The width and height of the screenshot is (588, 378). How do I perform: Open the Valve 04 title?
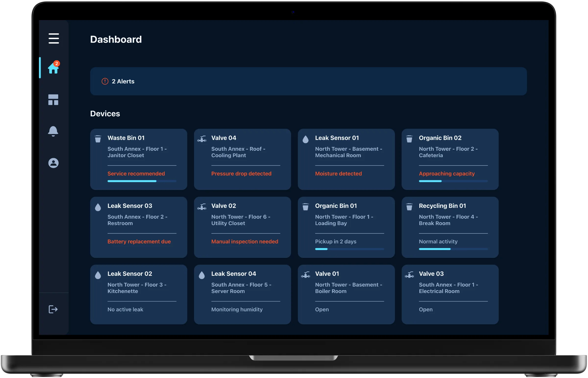click(x=224, y=138)
